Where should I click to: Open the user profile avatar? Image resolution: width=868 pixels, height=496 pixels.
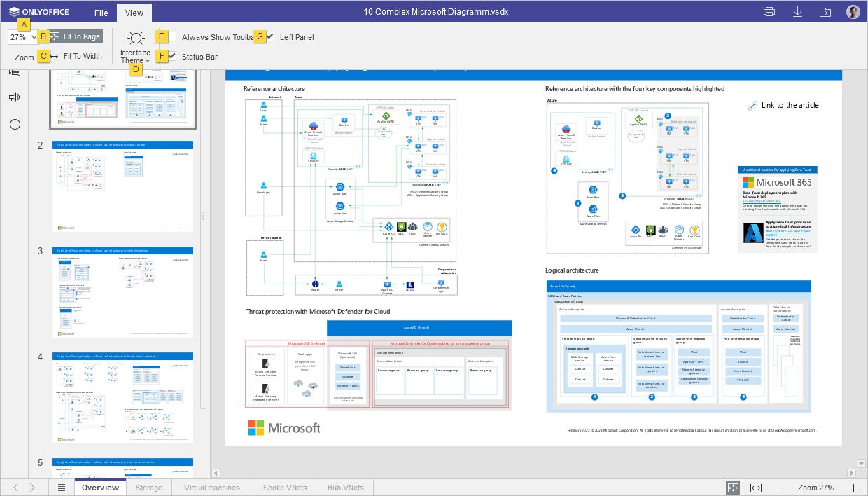pos(853,12)
